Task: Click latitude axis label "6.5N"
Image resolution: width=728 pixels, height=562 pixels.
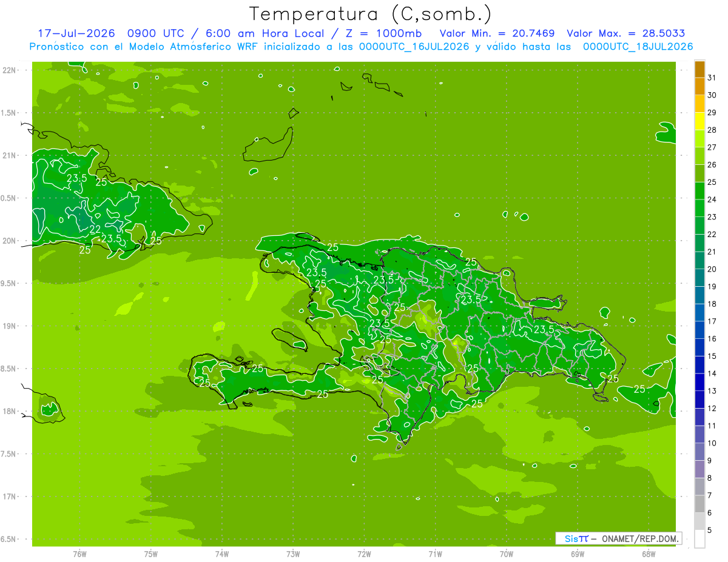Action: tap(9, 539)
